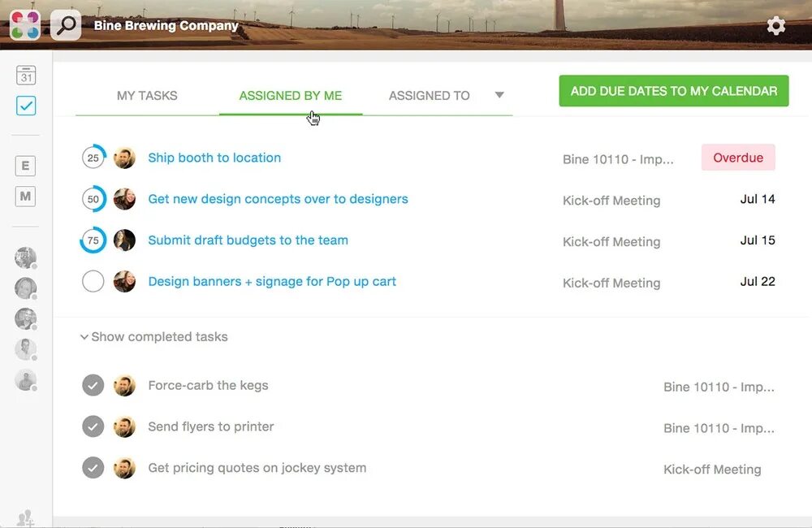Open the Assigned To dropdown arrow

[x=499, y=95]
